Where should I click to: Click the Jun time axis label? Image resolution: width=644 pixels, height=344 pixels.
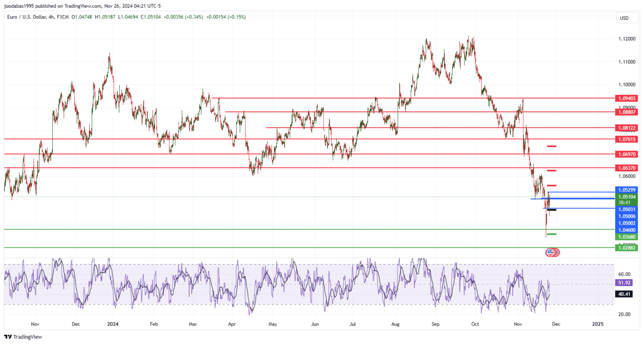[x=315, y=324]
